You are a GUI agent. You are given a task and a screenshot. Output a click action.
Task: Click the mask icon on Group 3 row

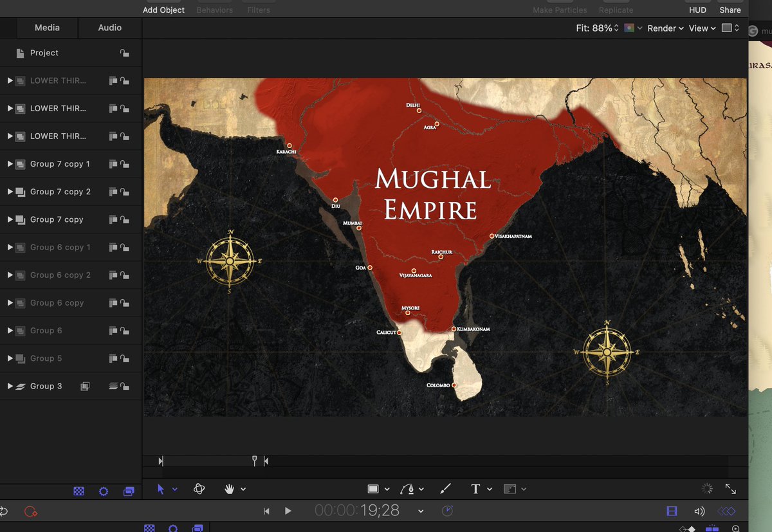pyautogui.click(x=84, y=386)
